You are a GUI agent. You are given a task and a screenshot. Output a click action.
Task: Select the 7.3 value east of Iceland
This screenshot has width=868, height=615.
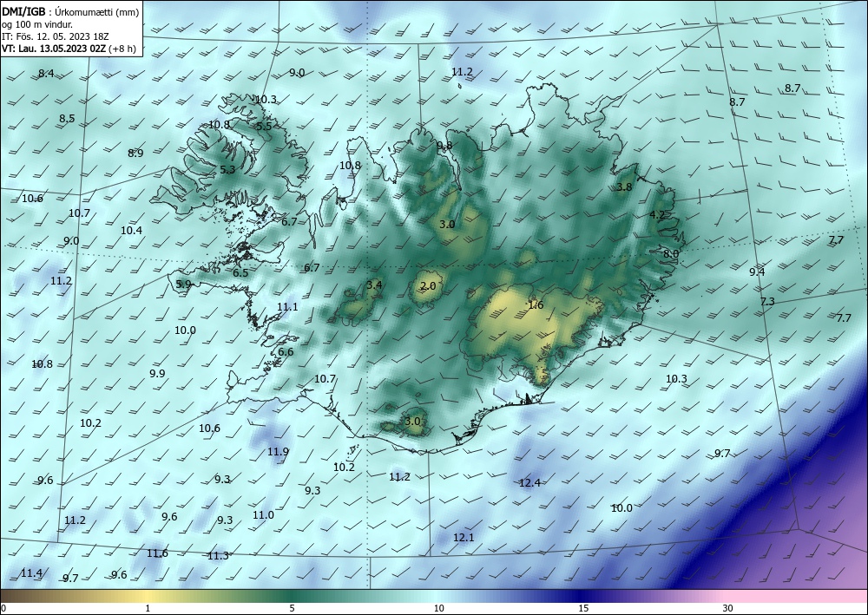click(x=767, y=301)
